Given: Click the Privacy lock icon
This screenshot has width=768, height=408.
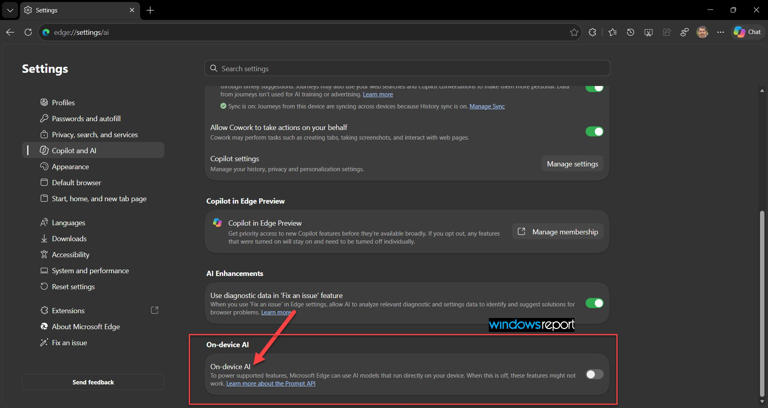Looking at the screenshot, I should (44, 135).
